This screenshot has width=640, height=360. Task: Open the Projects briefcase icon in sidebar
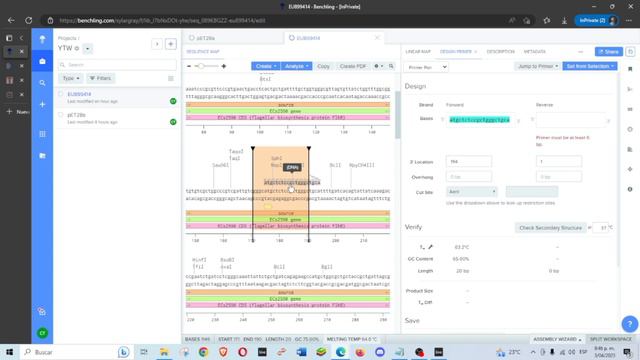(42, 61)
